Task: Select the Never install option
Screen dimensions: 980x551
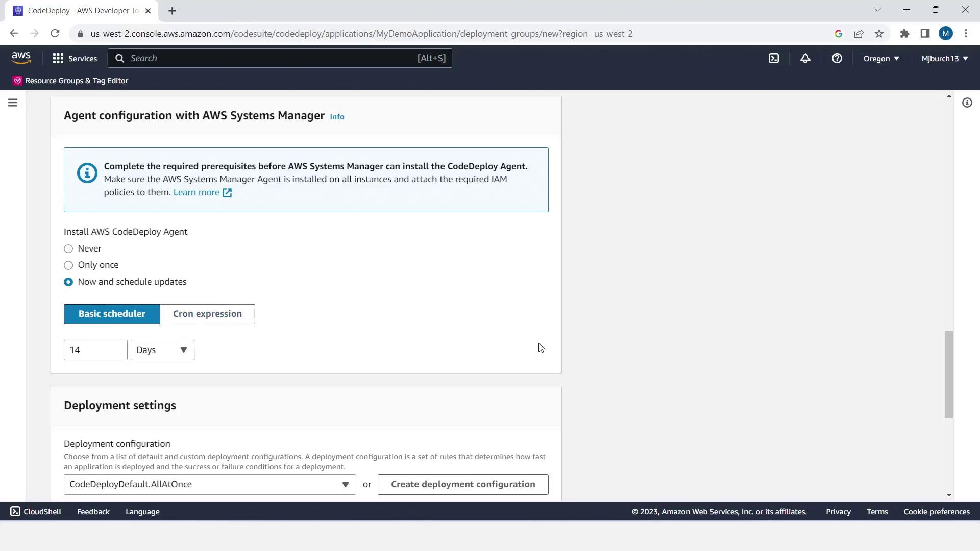Action: tap(68, 249)
